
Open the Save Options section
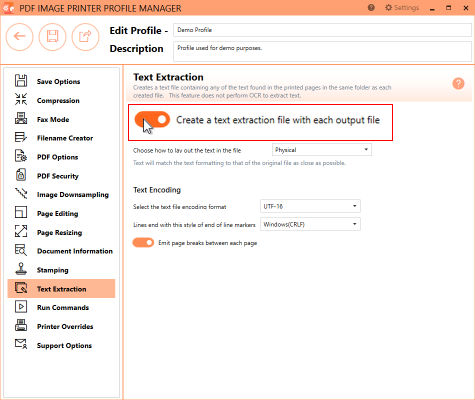(x=61, y=81)
